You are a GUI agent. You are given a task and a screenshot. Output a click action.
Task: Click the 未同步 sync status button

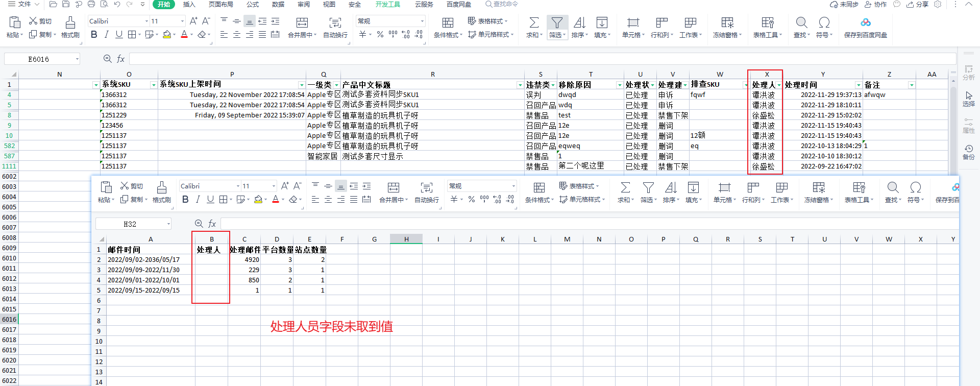(x=844, y=4)
